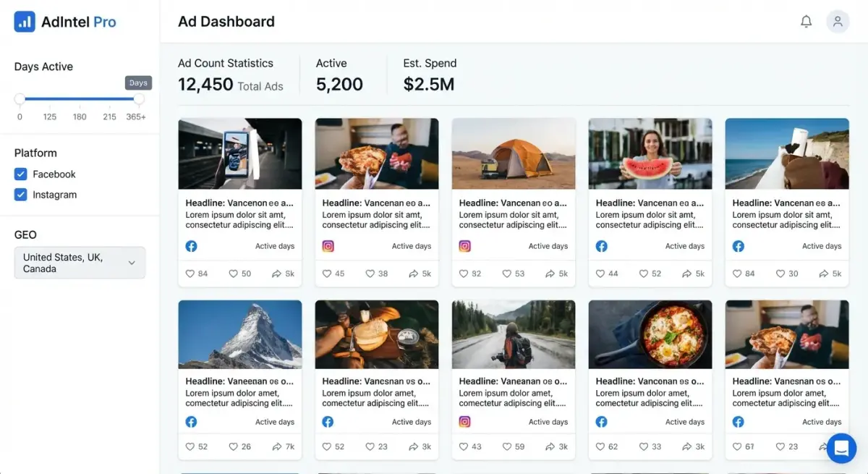Click the Instagram icon on the pizza ad card
Screen dimensions: 868x474
(328, 246)
